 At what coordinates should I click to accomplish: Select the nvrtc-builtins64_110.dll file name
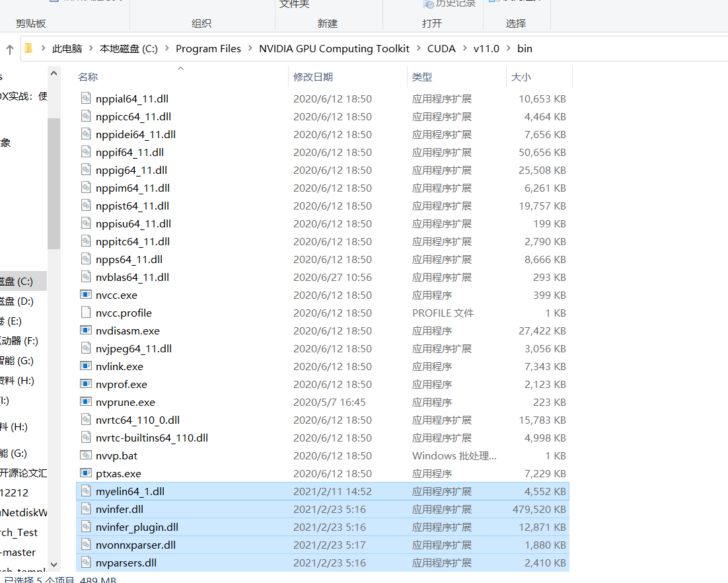coord(152,438)
